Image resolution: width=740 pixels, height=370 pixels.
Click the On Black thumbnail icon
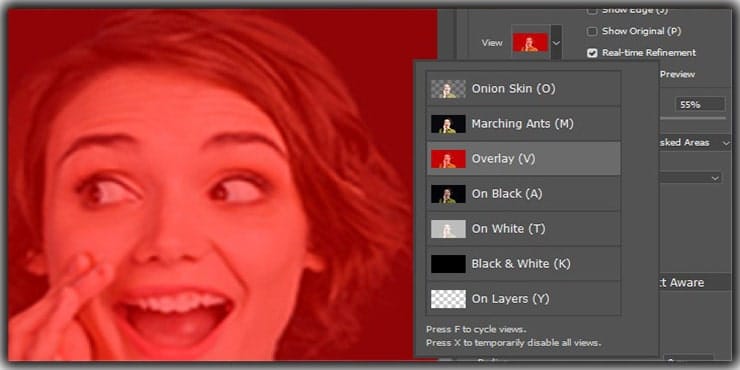click(448, 193)
